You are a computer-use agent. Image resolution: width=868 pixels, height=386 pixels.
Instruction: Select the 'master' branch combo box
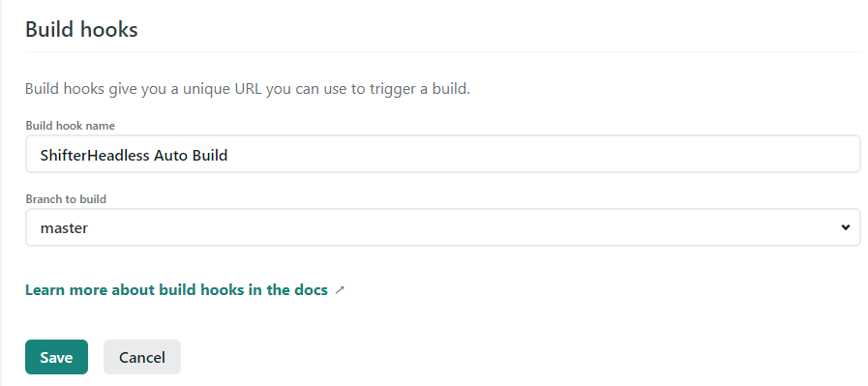click(443, 227)
